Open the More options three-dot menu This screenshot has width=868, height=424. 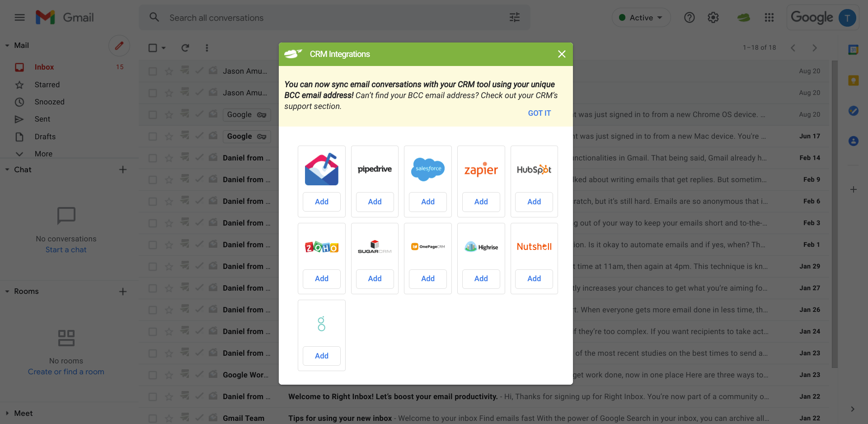207,48
